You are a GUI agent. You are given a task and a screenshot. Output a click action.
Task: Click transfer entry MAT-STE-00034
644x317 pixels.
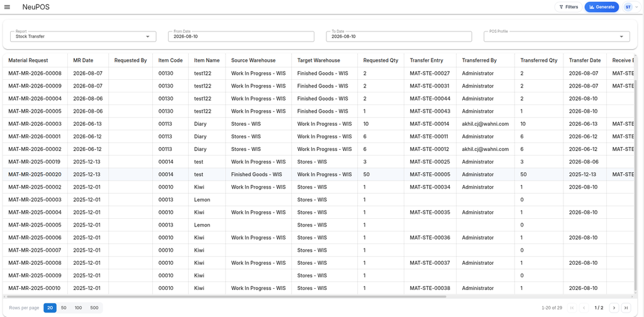(x=430, y=187)
